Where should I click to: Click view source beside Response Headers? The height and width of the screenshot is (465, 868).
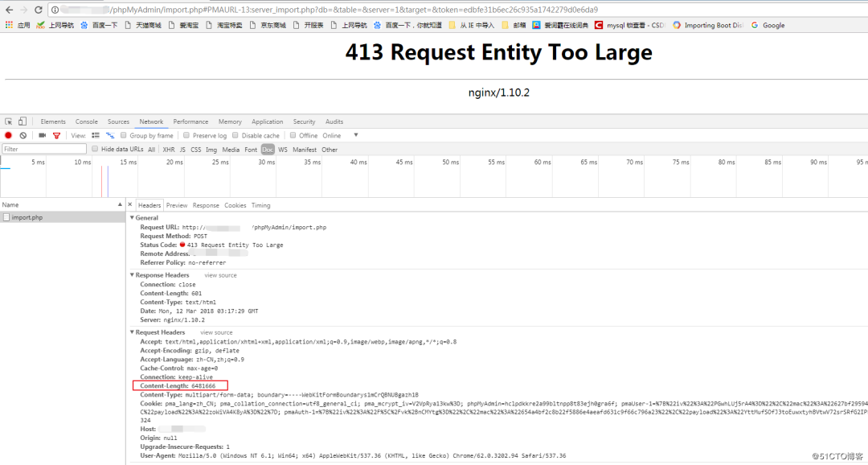[220, 275]
